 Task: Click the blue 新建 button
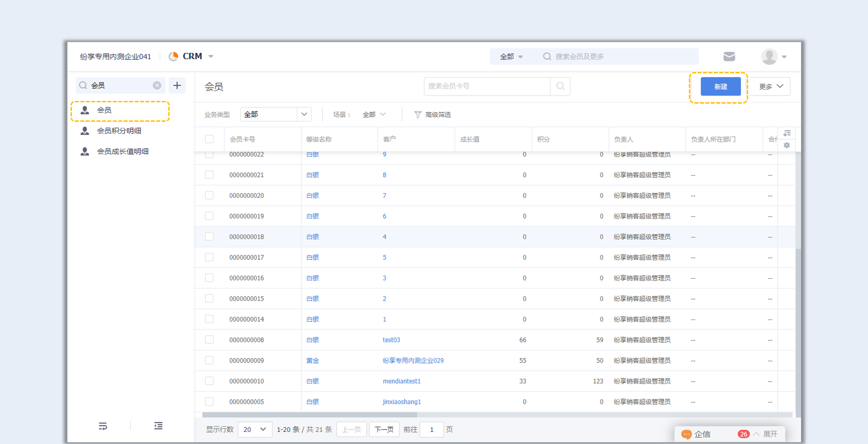coord(721,86)
